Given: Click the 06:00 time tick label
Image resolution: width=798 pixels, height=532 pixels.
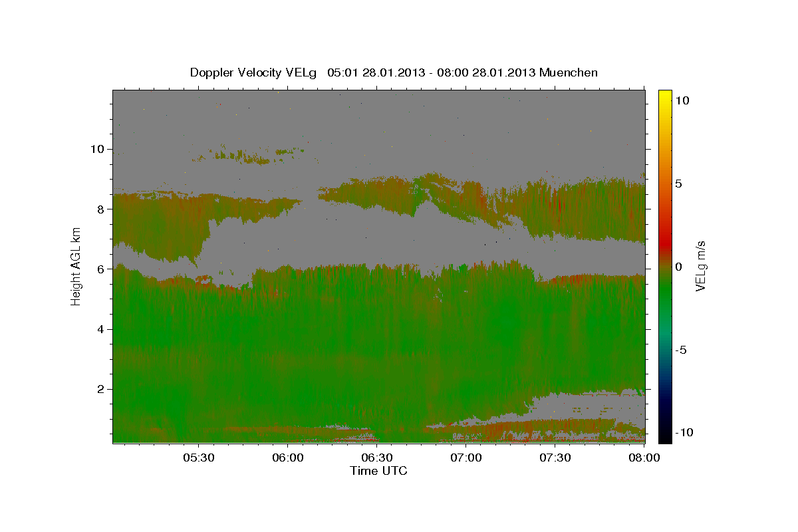Looking at the screenshot, I should point(288,458).
